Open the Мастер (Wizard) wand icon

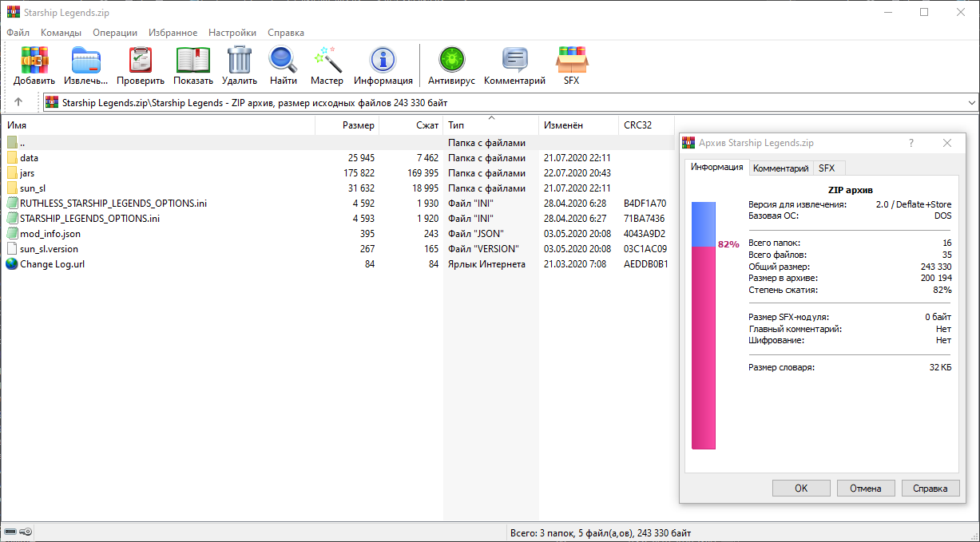[327, 60]
